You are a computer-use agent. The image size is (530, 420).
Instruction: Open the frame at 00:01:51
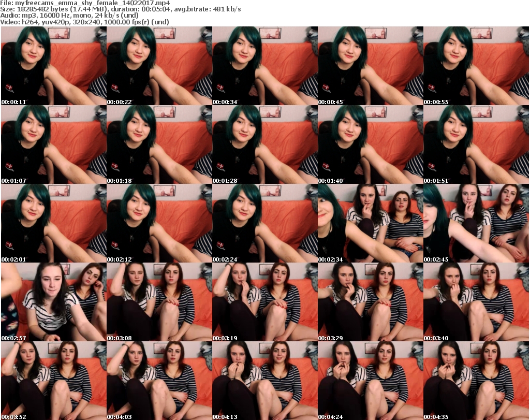[476, 144]
